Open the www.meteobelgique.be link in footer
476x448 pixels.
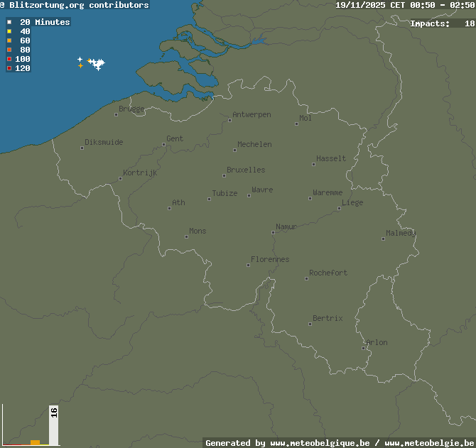pyautogui.click(x=320, y=443)
